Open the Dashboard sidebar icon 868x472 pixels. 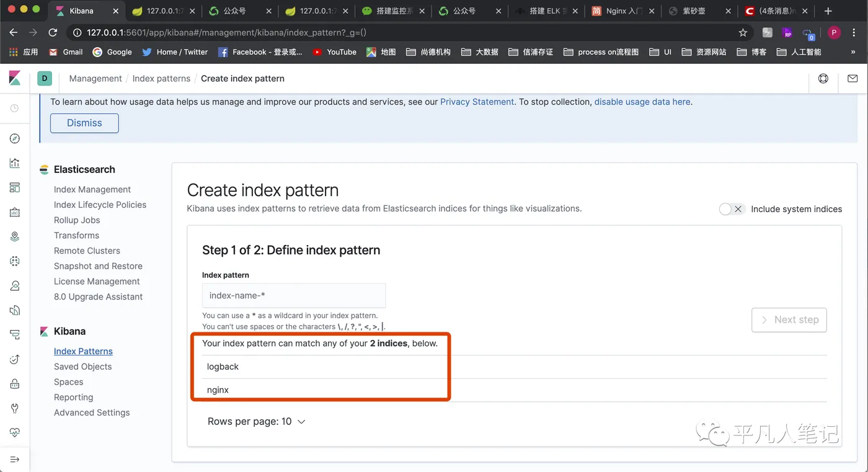point(15,187)
